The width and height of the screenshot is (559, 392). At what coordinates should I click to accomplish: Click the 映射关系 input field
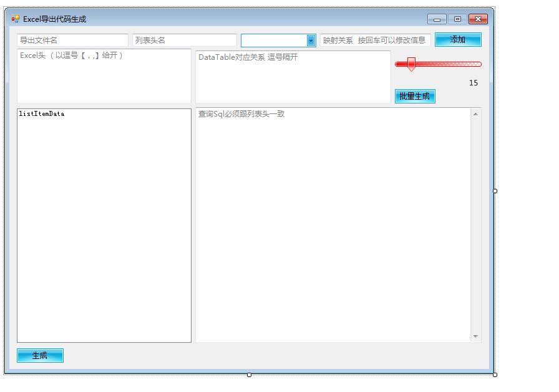point(375,41)
